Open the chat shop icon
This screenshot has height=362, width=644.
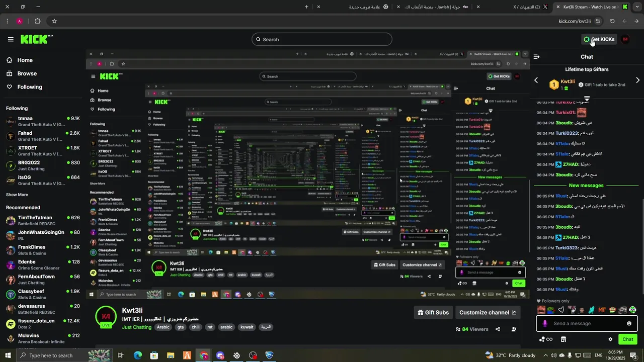563,339
